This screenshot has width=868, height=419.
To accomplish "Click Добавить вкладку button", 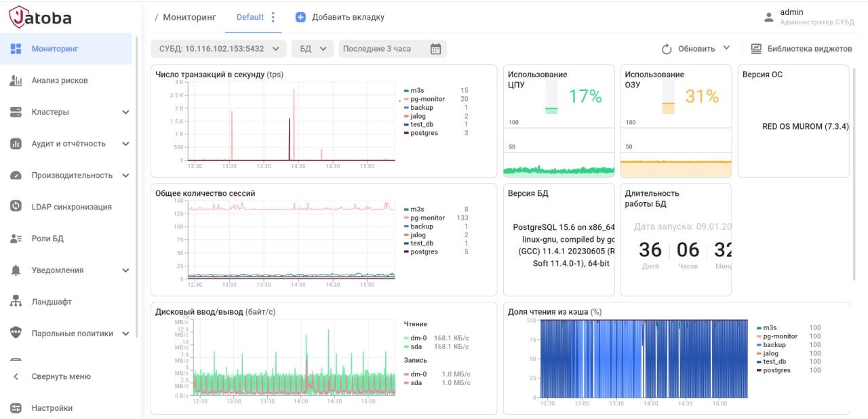I will point(340,17).
